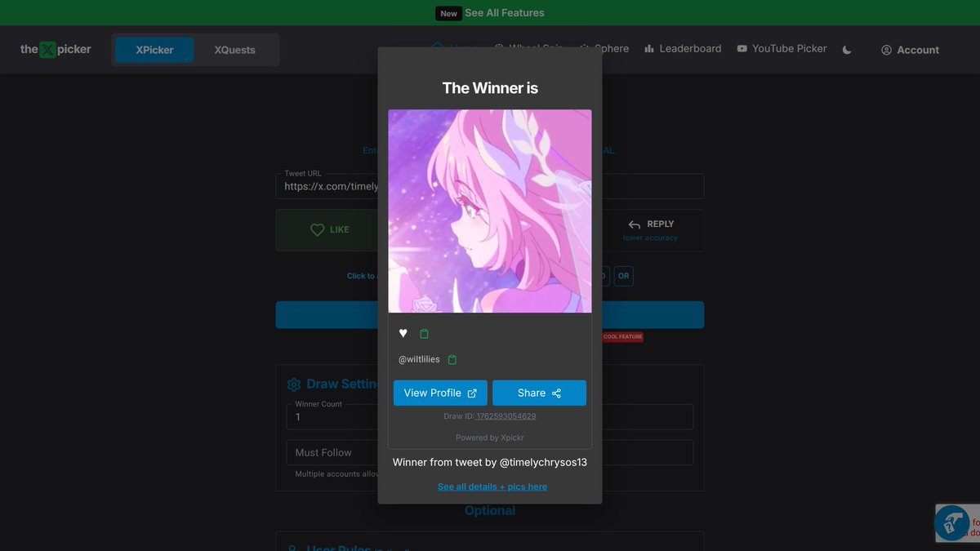The height and width of the screenshot is (551, 980).
Task: Copy the @wiltlilies handle with clipboard icon
Action: pos(452,360)
